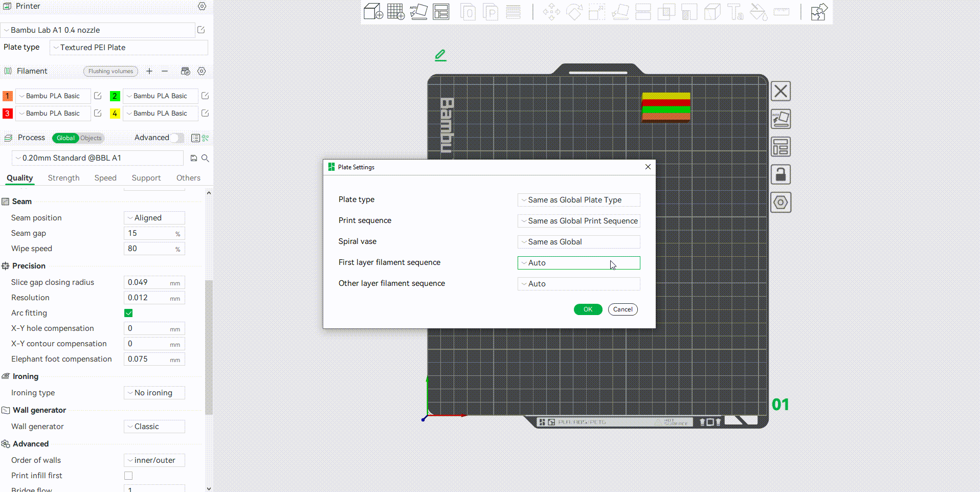Edit the Bambu Lab A1 printer preset
This screenshot has height=492, width=980.
[x=201, y=30]
